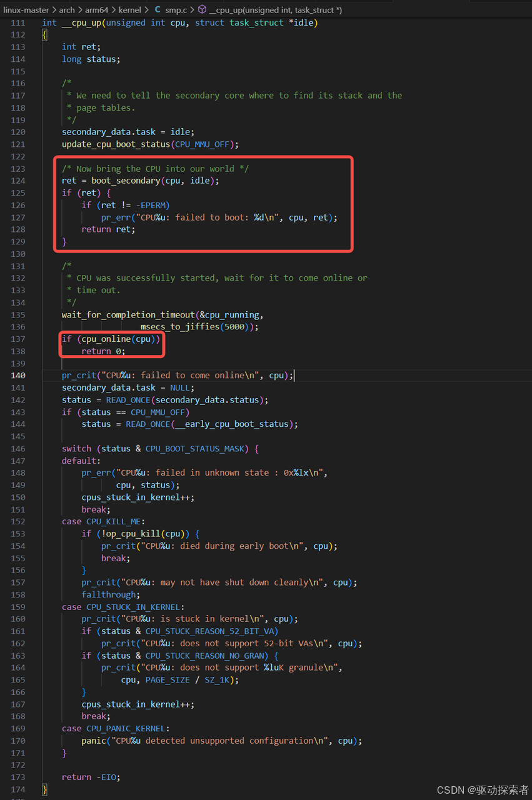Click the PAGE_SIZE macro
This screenshot has height=800, width=532.
pos(168,680)
